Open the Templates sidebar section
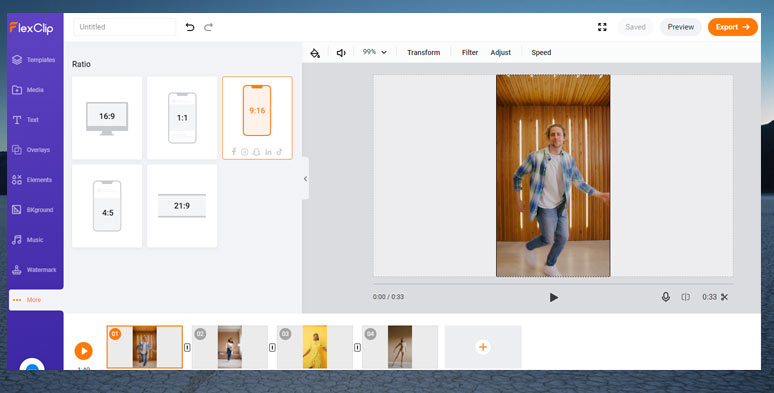 (34, 60)
